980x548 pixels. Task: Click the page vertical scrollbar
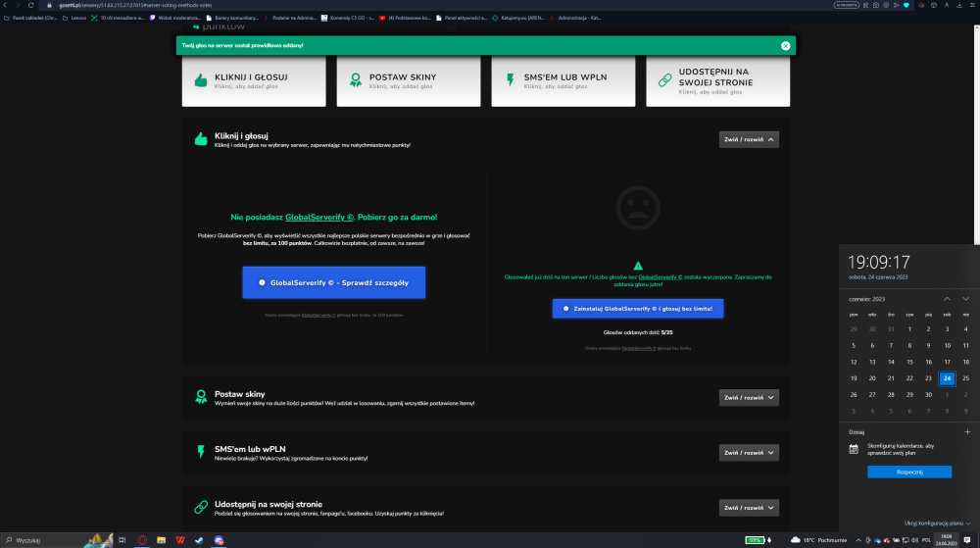977,134
